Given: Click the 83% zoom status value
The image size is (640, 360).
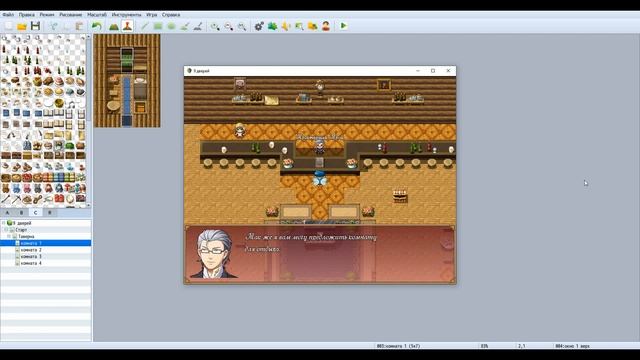Looking at the screenshot, I should pos(484,346).
